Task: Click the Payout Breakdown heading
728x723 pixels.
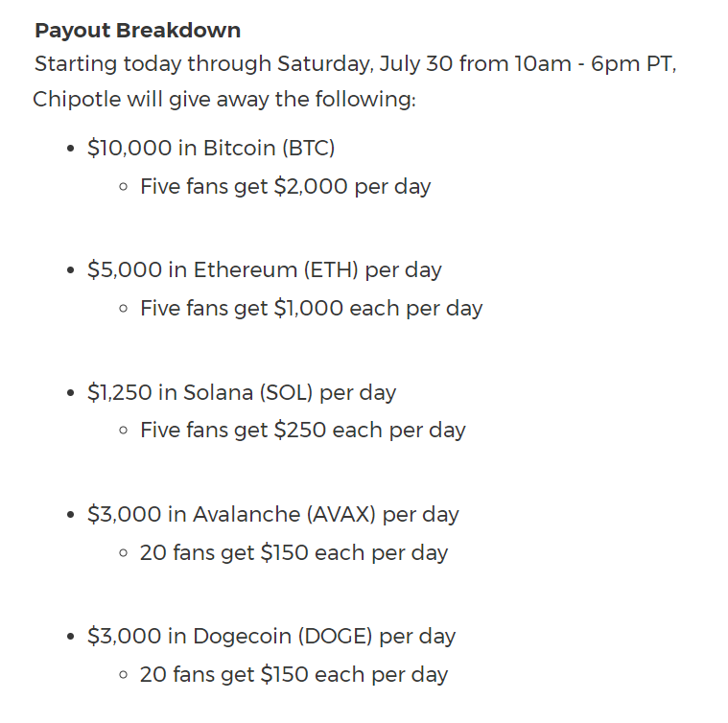Action: [137, 31]
